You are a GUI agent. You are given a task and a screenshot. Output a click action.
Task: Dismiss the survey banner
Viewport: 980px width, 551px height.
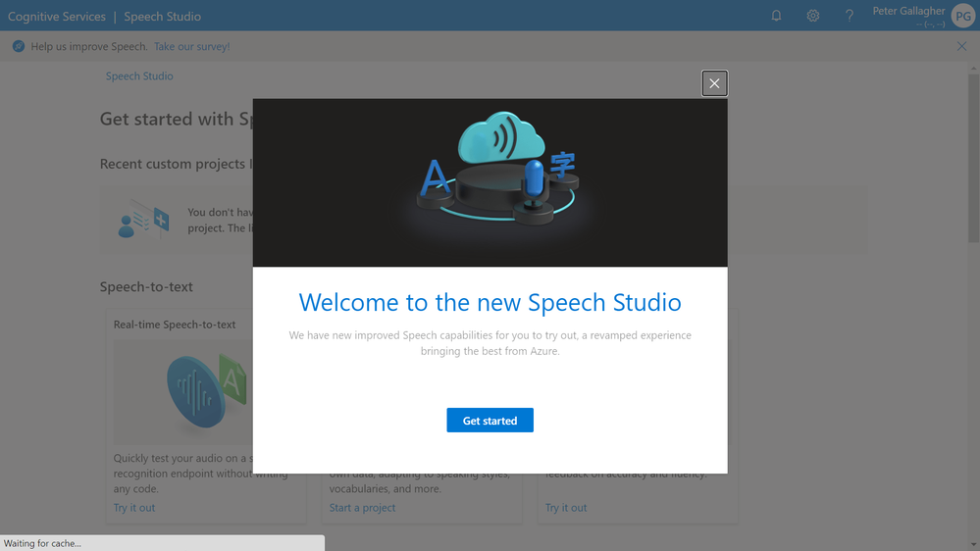coord(961,46)
